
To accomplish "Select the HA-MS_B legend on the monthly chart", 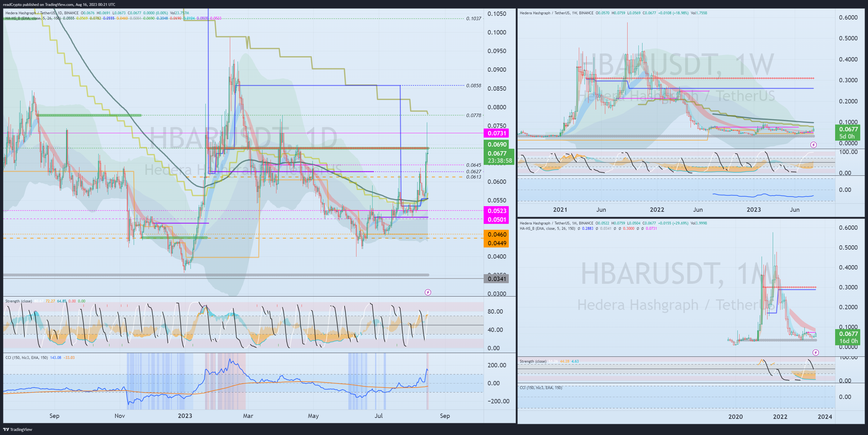I will [547, 229].
